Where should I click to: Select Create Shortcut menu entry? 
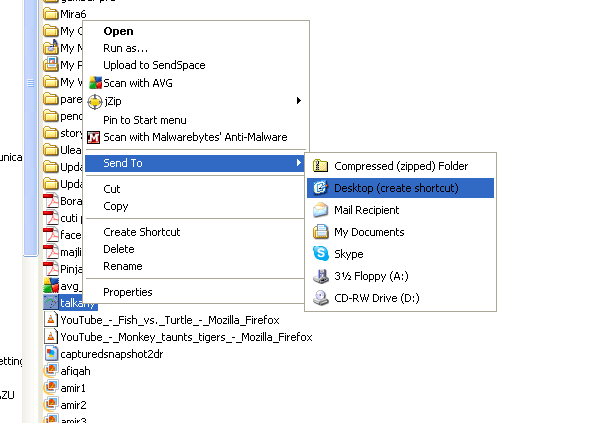tap(141, 232)
